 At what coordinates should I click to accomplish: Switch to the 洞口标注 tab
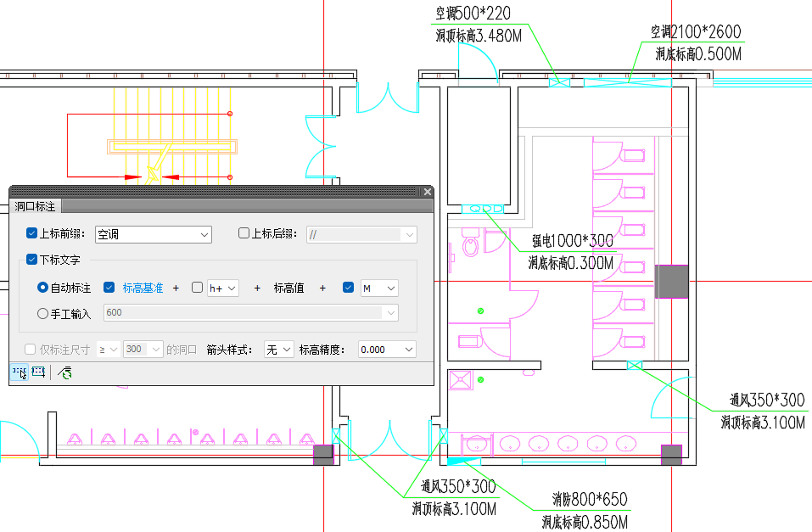[x=36, y=206]
